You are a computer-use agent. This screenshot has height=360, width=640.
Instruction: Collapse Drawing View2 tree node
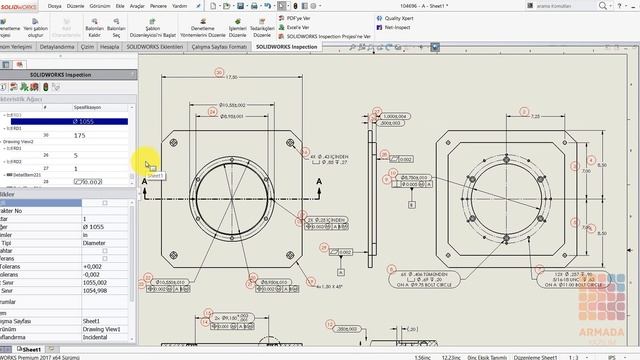[x=2, y=142]
